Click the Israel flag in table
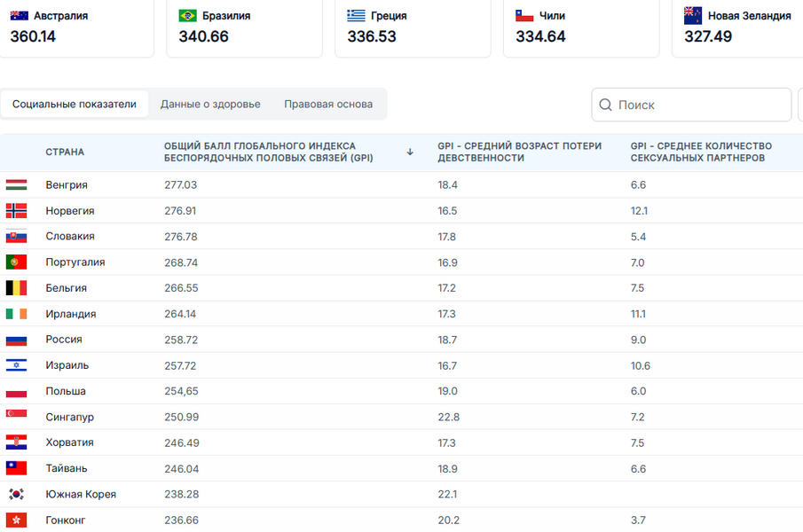This screenshot has width=803, height=532. tap(16, 365)
